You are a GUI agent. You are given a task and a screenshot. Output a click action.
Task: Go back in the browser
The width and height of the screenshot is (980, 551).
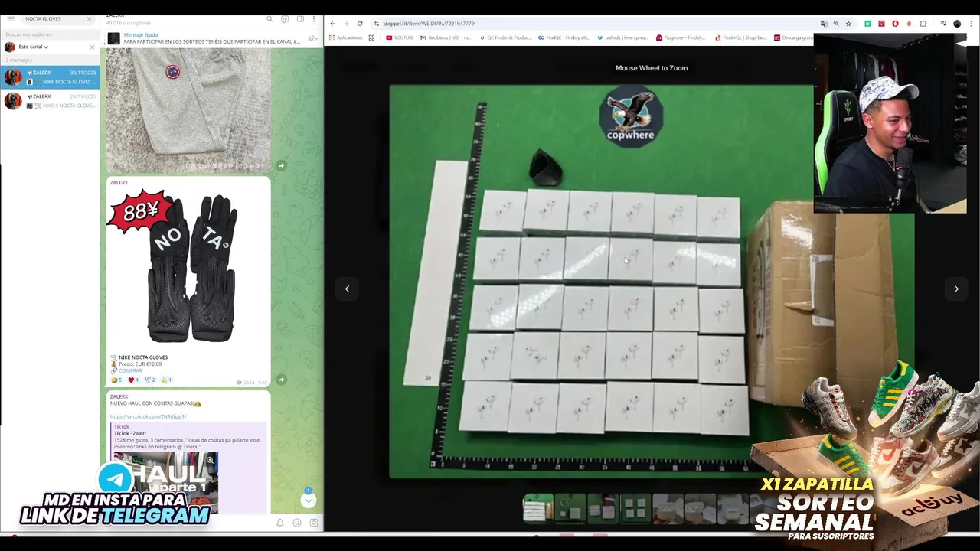click(332, 24)
